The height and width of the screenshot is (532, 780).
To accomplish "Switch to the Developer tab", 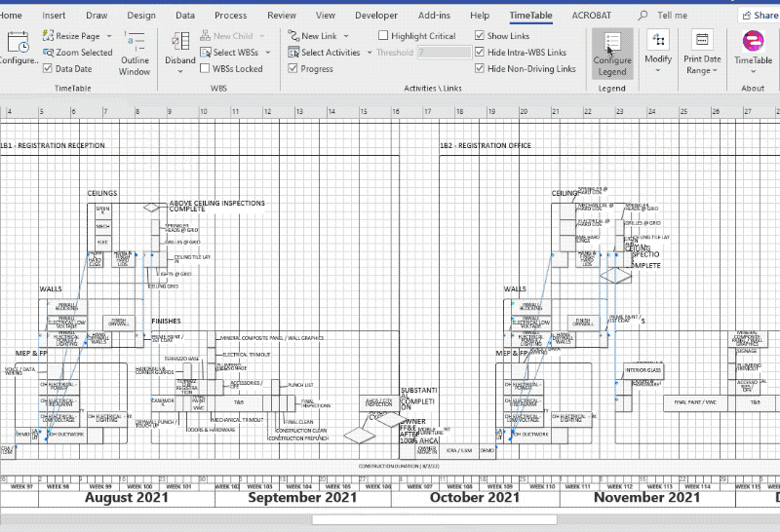I will [x=376, y=16].
